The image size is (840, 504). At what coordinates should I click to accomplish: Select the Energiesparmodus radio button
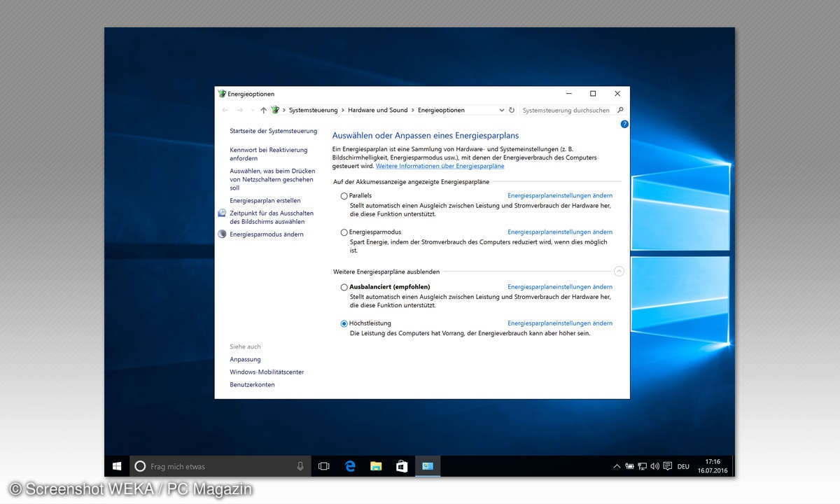(x=344, y=232)
